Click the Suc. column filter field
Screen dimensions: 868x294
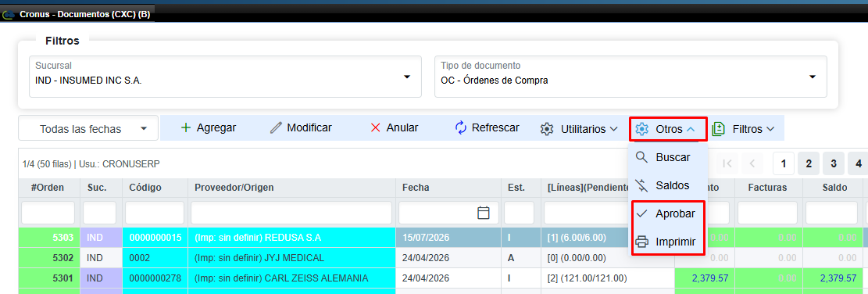pos(100,213)
